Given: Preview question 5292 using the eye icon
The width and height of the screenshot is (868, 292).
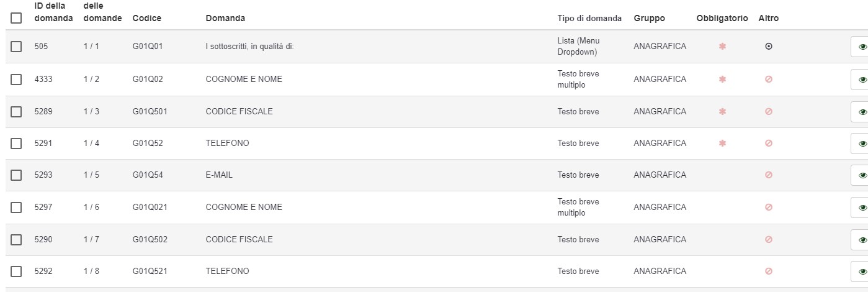Looking at the screenshot, I should tap(862, 271).
